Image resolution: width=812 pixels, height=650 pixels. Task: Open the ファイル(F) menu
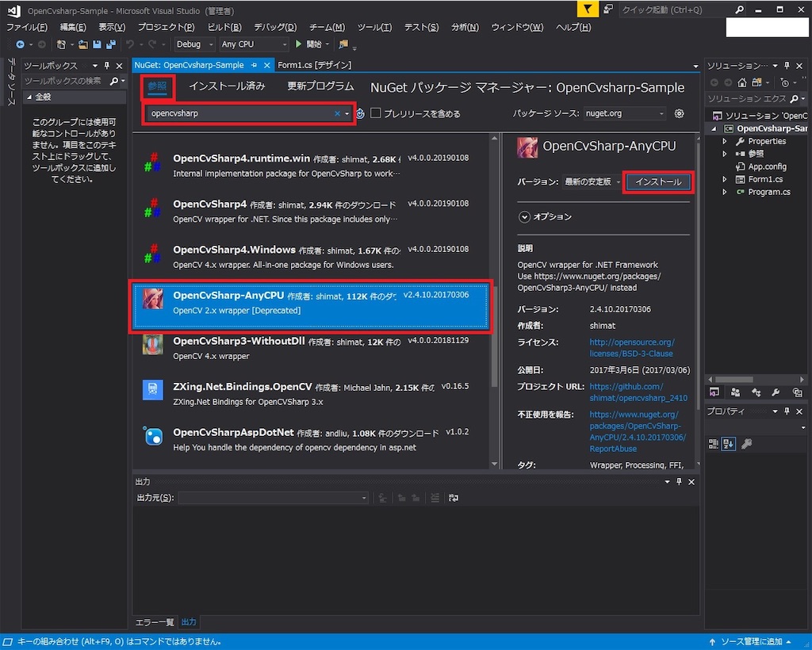27,28
